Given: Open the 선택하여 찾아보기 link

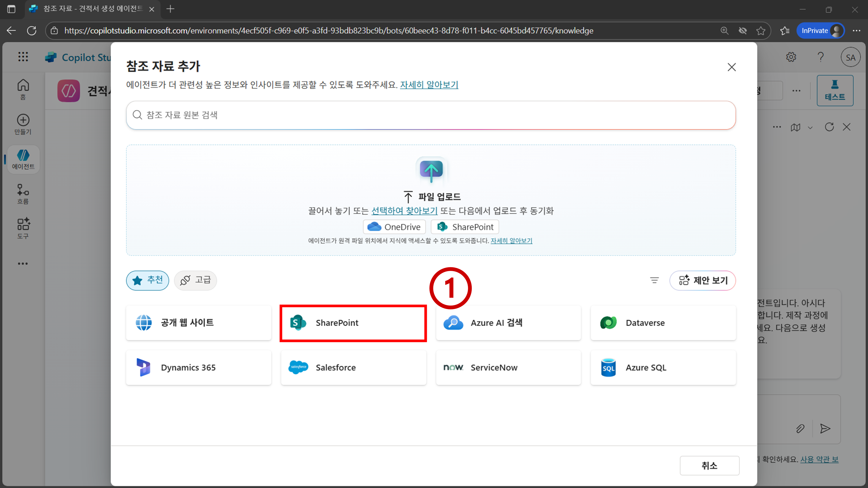Looking at the screenshot, I should click(x=404, y=211).
